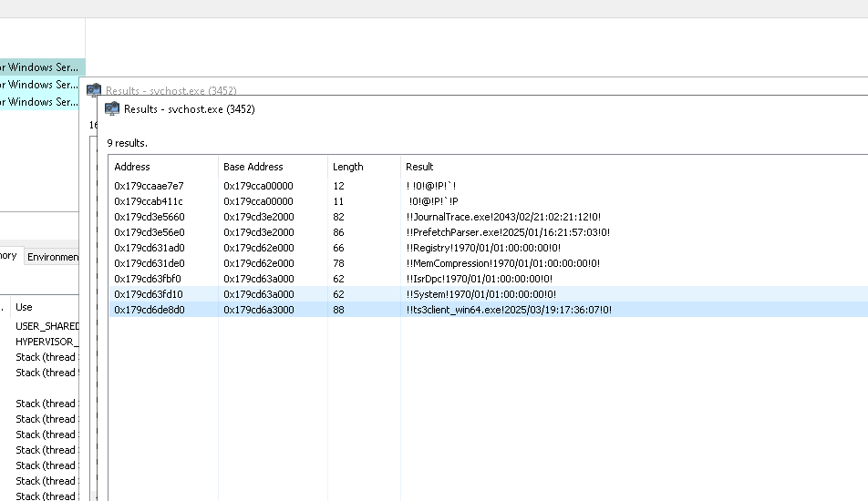The height and width of the screenshot is (501, 868).
Task: Click address 0x179cd63fd10 cell
Action: 148,294
